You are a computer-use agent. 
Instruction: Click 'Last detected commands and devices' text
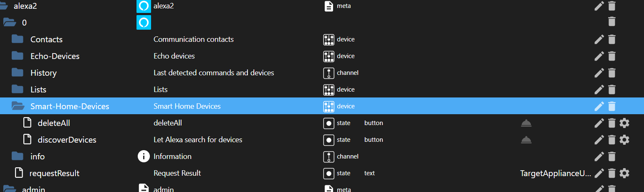click(214, 73)
